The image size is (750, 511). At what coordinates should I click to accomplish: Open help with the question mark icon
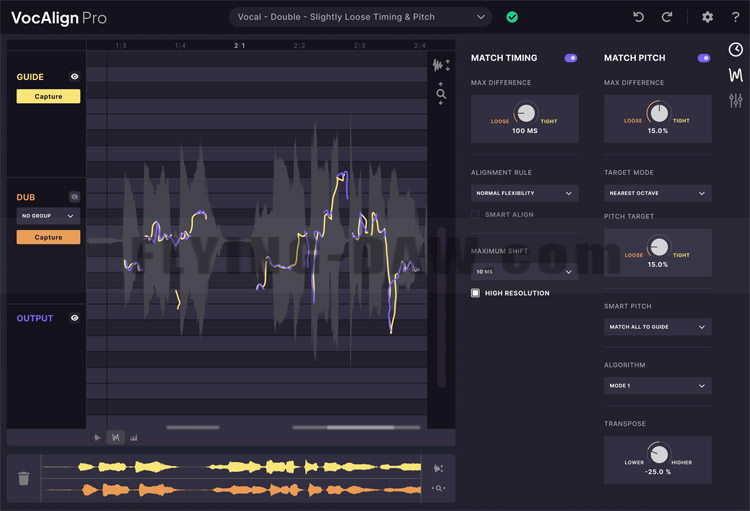coord(735,17)
